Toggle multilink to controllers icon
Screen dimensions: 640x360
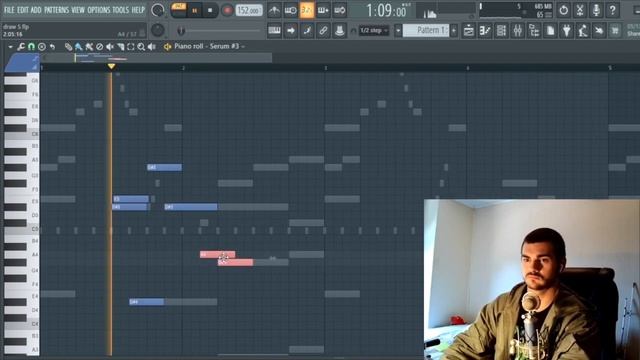323,30
